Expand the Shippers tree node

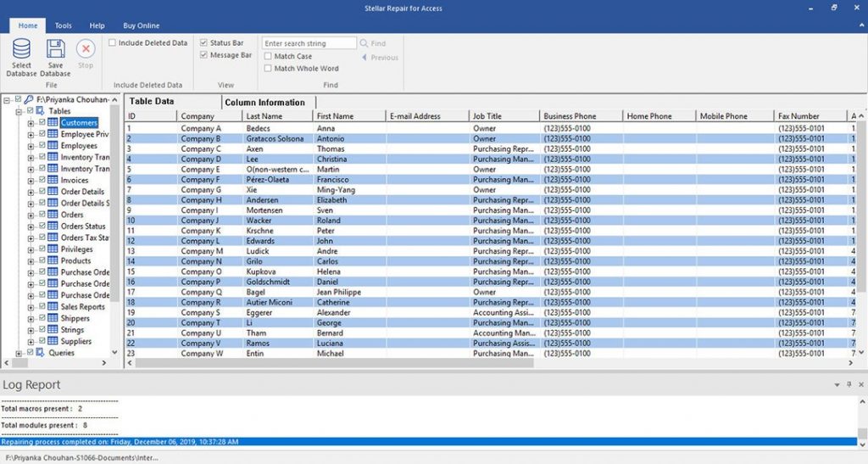(x=31, y=318)
